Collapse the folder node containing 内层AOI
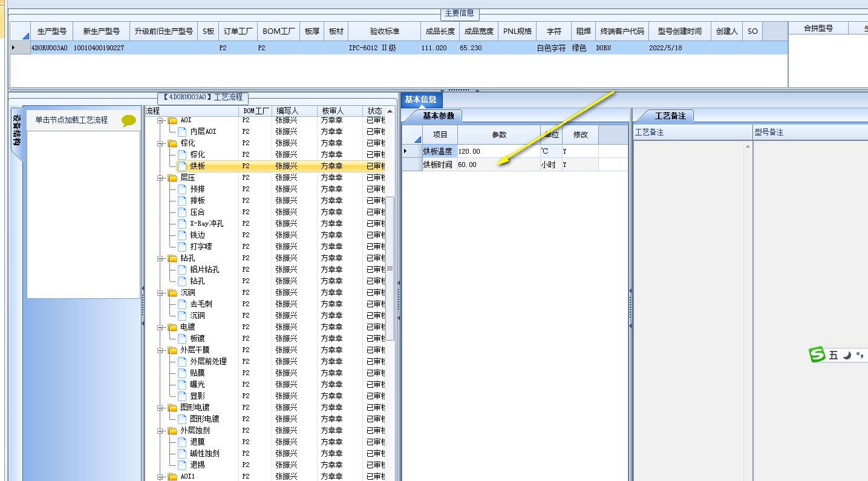 (x=161, y=120)
